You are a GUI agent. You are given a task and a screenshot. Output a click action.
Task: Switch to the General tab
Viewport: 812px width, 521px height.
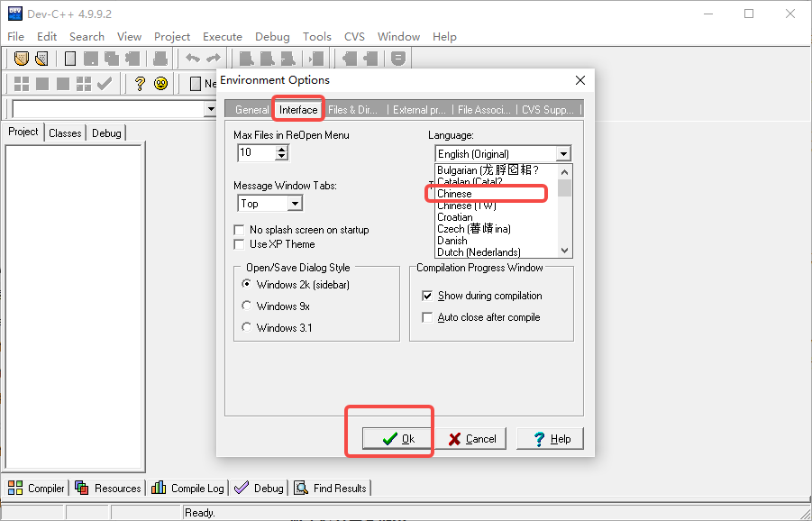[x=251, y=110]
